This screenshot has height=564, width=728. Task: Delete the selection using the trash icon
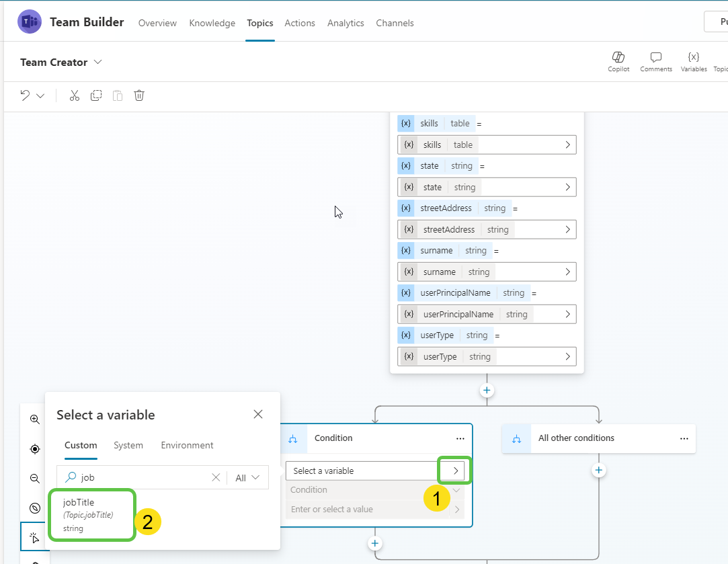click(138, 95)
